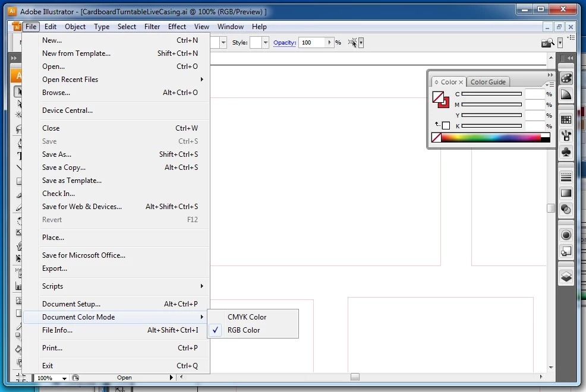Choose RGB Color mode
The image size is (586, 392).
click(x=253, y=330)
